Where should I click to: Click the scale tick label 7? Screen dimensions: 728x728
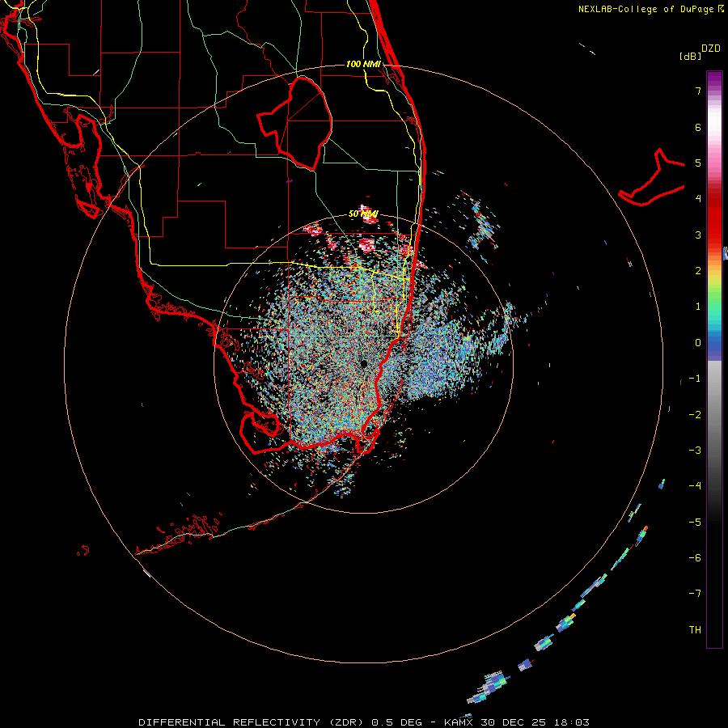point(698,91)
